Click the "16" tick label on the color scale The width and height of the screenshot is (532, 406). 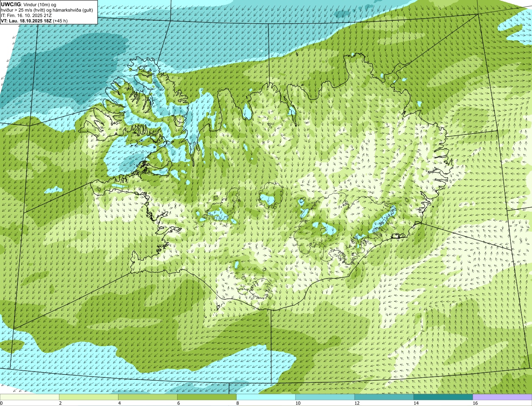coord(475,403)
